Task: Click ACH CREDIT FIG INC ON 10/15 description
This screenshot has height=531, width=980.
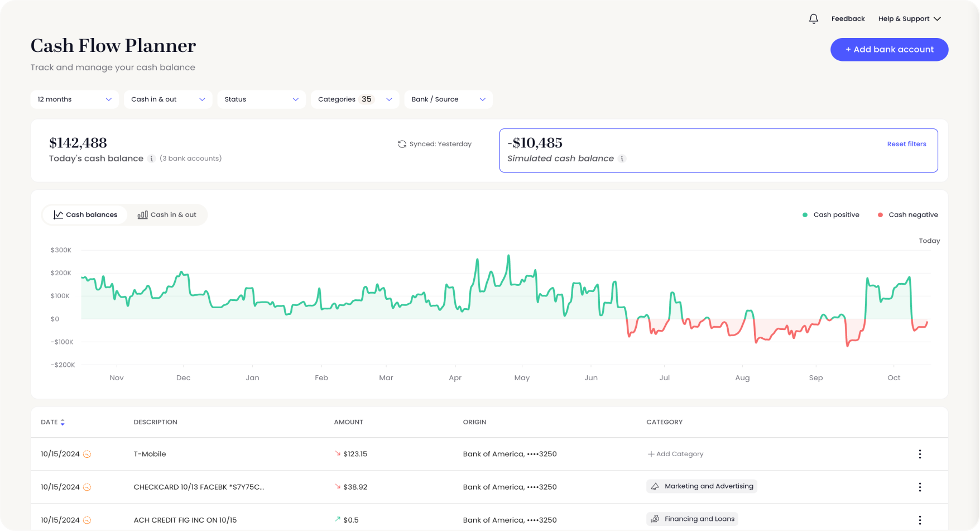Action: [x=185, y=520]
